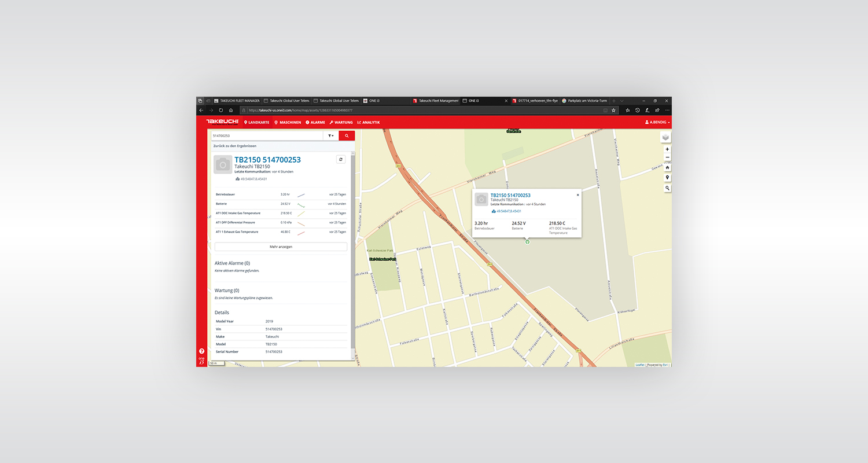Show the browser tab list chevron
This screenshot has height=463, width=868.
622,101
